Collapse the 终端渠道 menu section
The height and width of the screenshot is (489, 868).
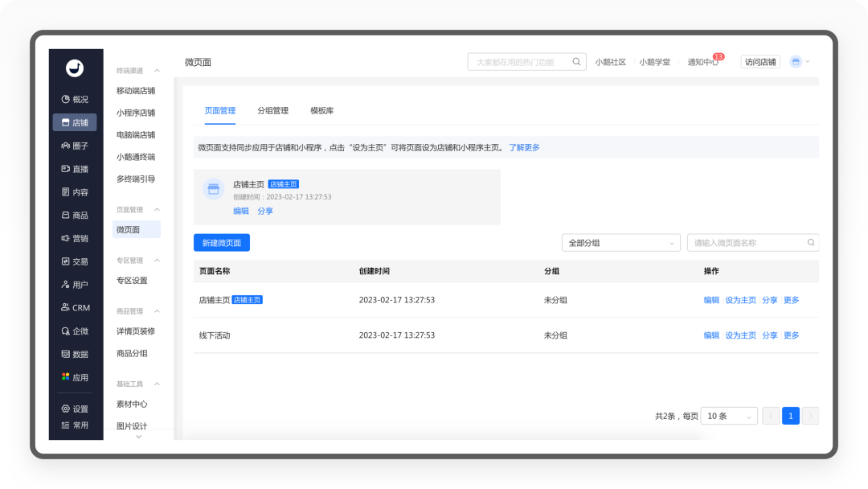point(157,71)
